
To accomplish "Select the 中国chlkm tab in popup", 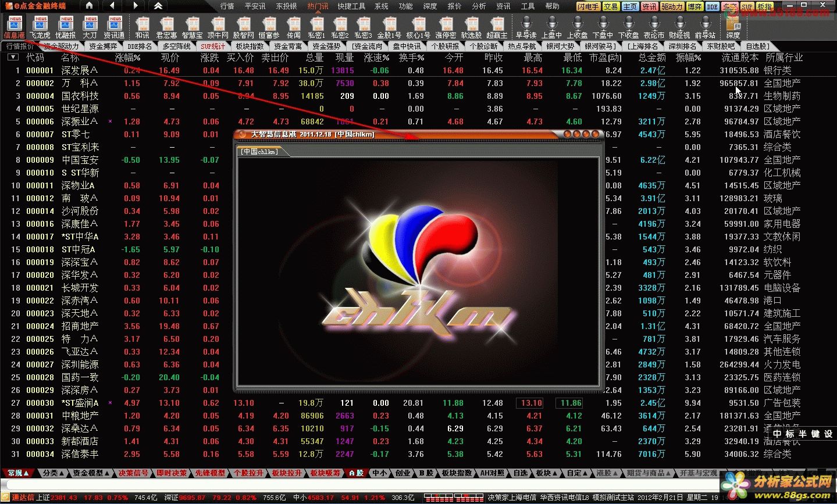I will coord(260,151).
